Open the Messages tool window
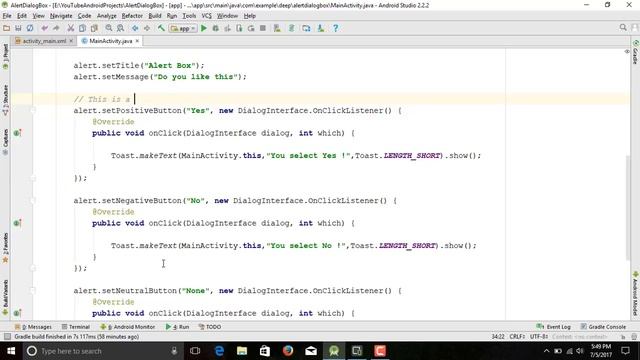Screen dimensions: 640x360 pyautogui.click(x=33, y=327)
